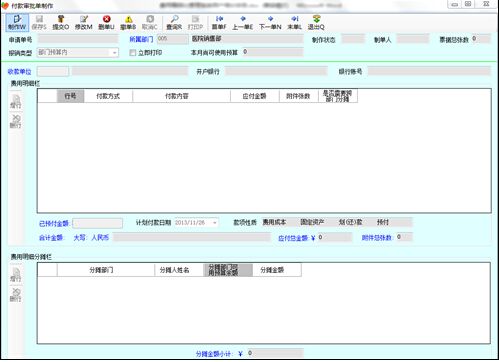Click the 开户银行 field
Image resolution: width=499 pixels, height=362 pixels.
click(276, 71)
